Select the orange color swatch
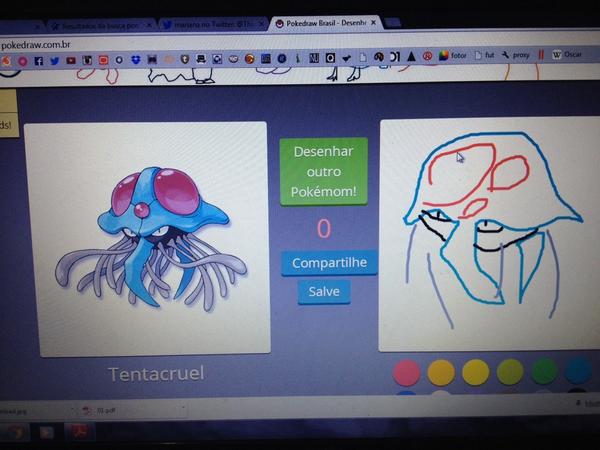Image resolution: width=600 pixels, height=450 pixels. tap(441, 372)
